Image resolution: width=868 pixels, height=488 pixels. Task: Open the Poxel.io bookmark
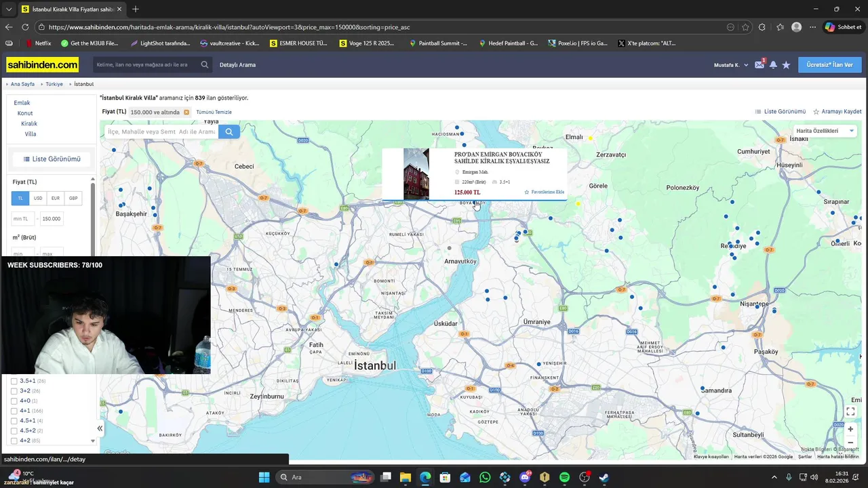(x=577, y=43)
